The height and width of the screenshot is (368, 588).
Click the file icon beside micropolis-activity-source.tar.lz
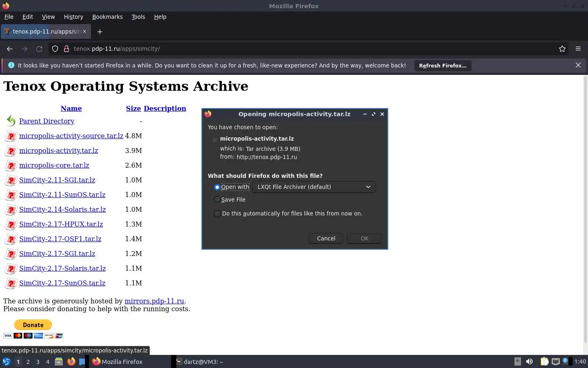tap(11, 136)
